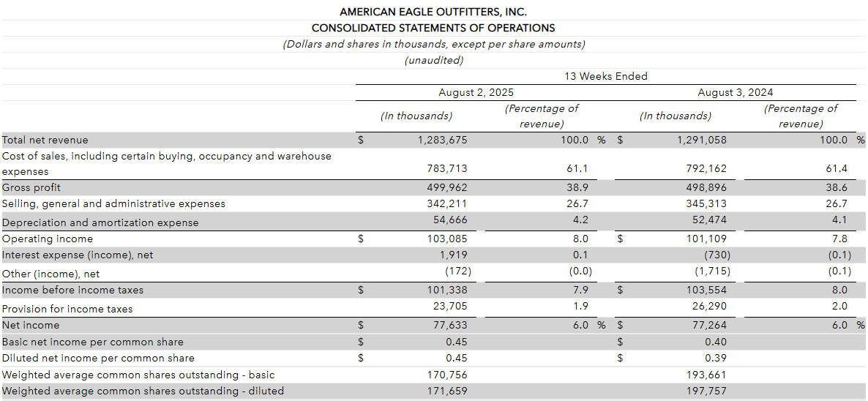Click the percentage '4.2'
Screen dimensions: 868x401
[581, 220]
